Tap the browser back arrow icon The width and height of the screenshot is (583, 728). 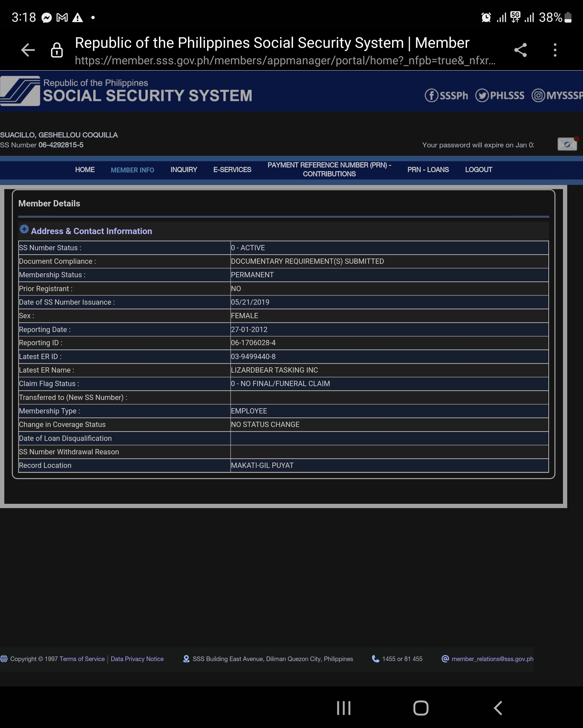click(28, 50)
